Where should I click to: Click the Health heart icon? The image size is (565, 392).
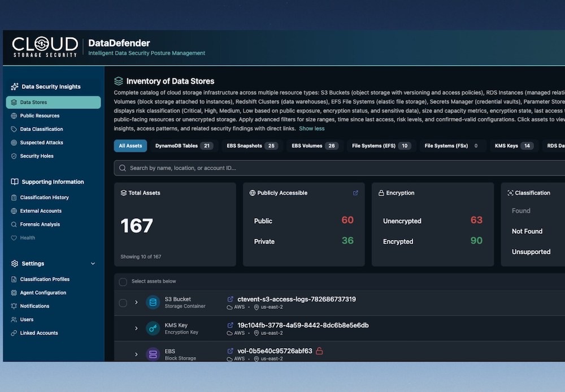tap(14, 238)
